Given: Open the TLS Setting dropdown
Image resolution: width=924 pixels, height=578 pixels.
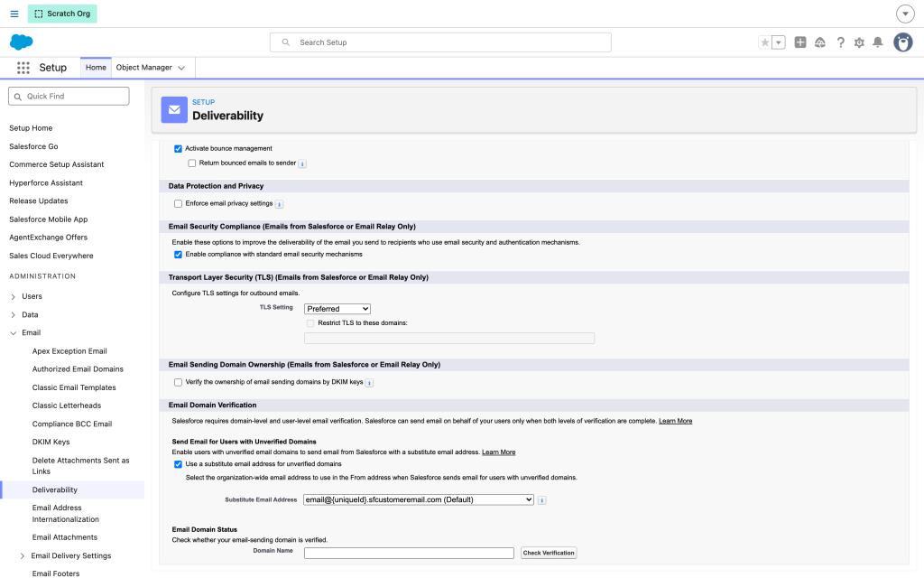Looking at the screenshot, I should pos(337,309).
